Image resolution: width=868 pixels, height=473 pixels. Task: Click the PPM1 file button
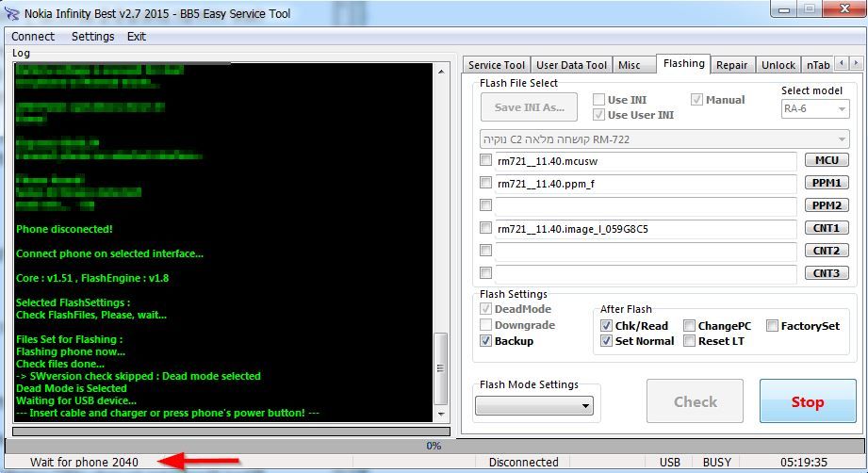click(827, 183)
